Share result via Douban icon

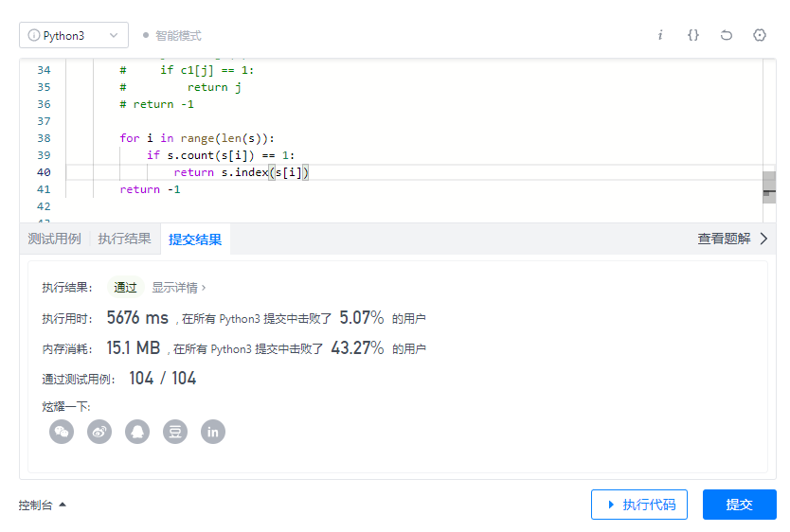pos(175,432)
